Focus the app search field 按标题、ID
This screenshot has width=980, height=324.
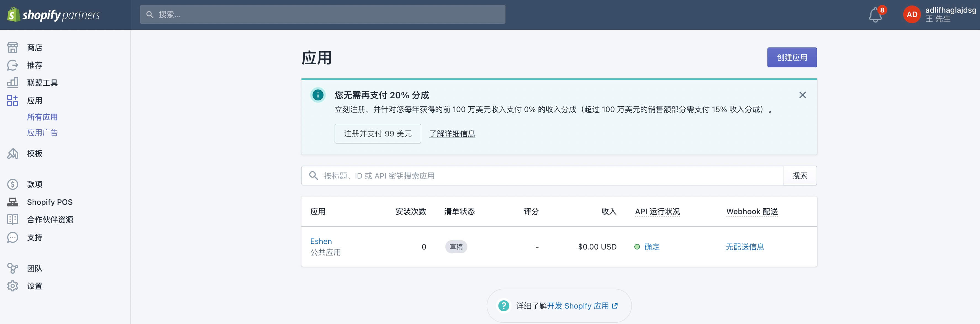(x=548, y=176)
